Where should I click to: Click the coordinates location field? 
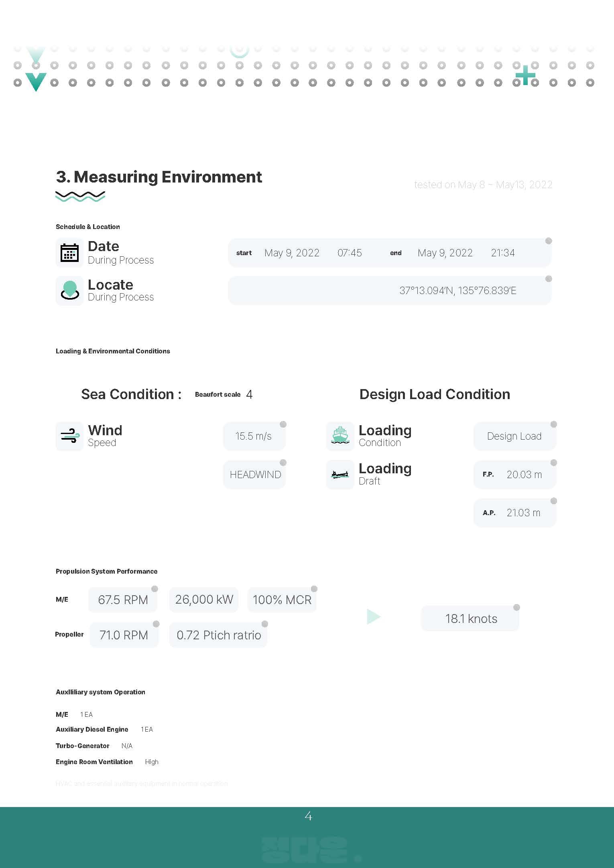coord(389,291)
